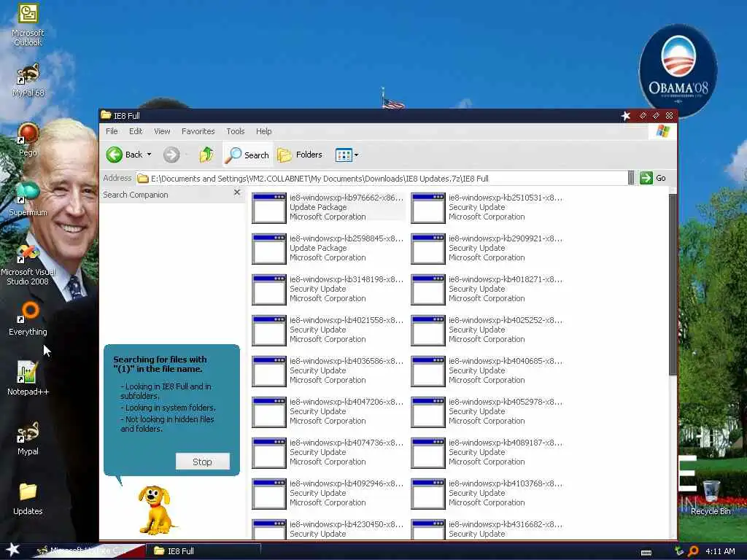This screenshot has height=560, width=747.
Task: Select the ie8-windowsxp-kb4036586 file icon
Action: click(x=269, y=371)
